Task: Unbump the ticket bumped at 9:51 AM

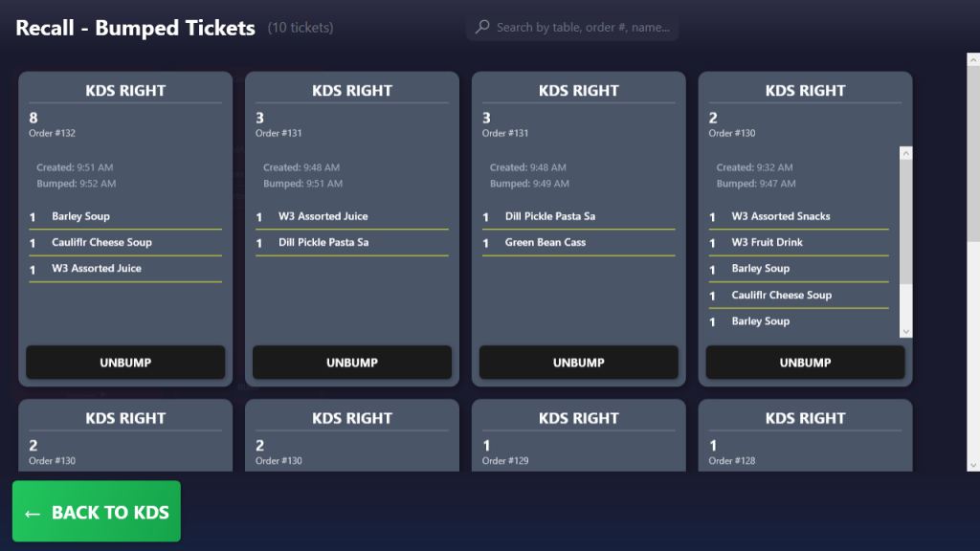Action: click(352, 363)
